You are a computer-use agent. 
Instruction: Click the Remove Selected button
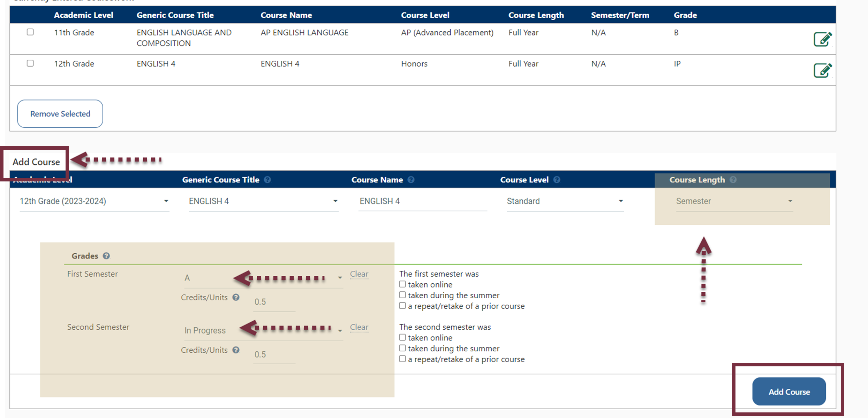(60, 114)
